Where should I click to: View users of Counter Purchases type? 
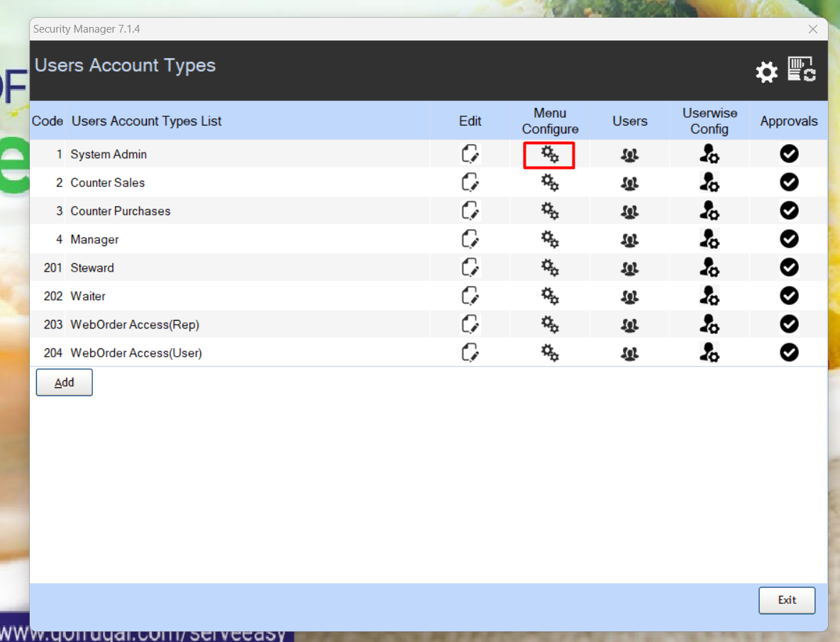point(629,211)
